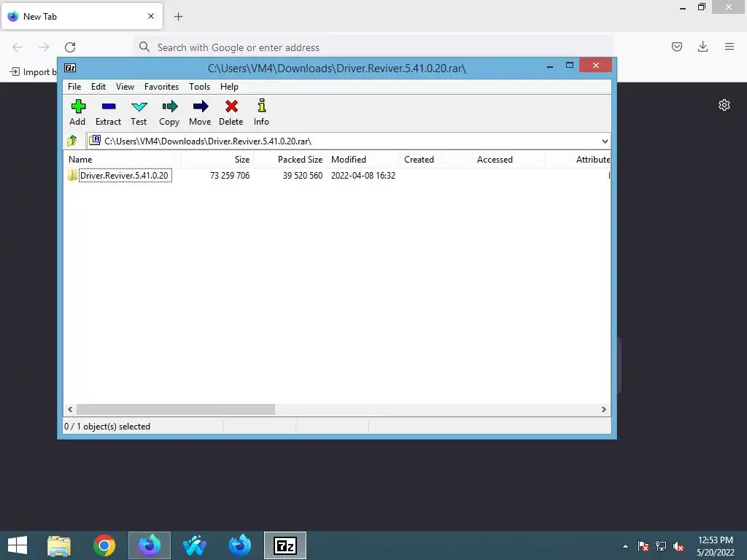Open the File menu
Screen dimensions: 747x560
[74, 87]
